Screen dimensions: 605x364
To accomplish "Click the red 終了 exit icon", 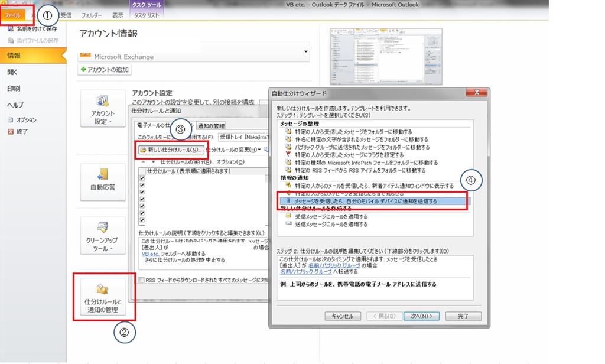I will click(x=11, y=132).
